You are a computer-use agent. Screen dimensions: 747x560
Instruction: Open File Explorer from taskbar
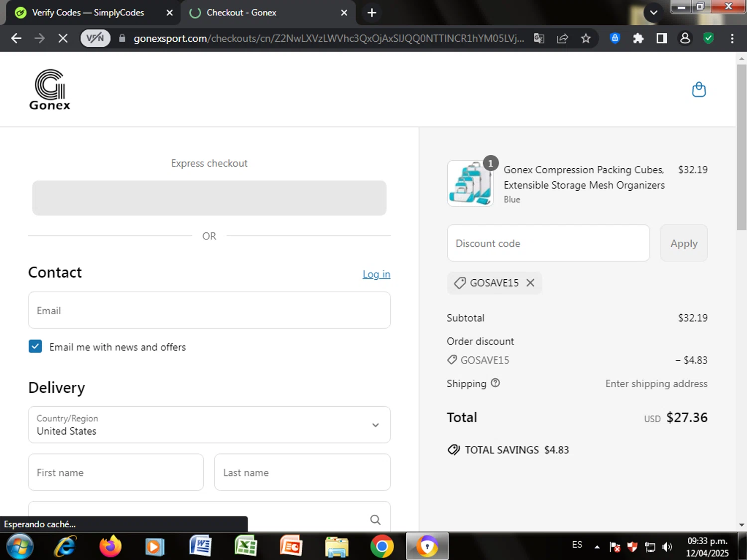pos(337,547)
